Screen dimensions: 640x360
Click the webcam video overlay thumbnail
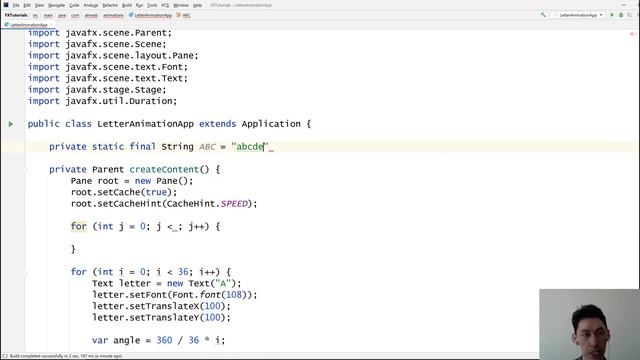[x=589, y=324]
